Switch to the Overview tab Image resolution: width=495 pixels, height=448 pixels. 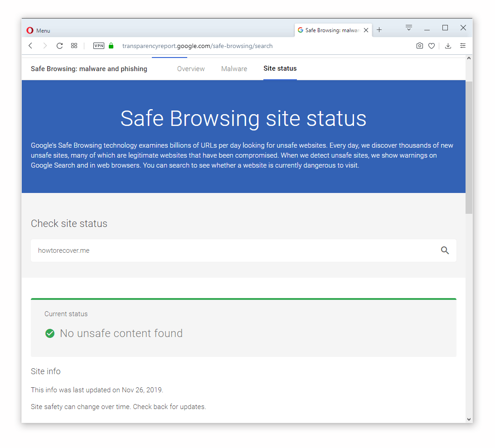[x=191, y=69]
